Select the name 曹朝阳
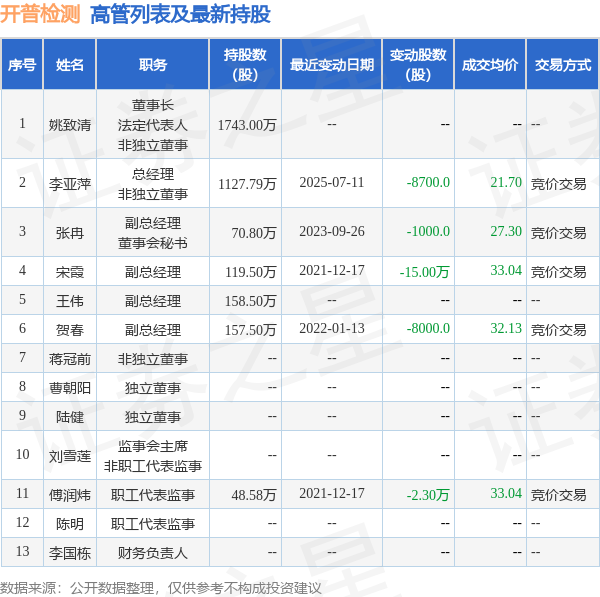 point(70,388)
